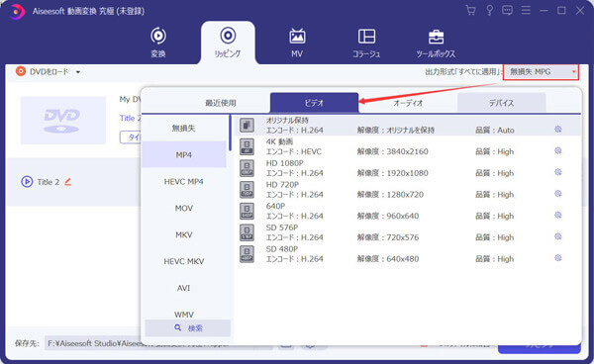Open the hamburger menu icon
This screenshot has height=364, width=594.
coord(526,10)
